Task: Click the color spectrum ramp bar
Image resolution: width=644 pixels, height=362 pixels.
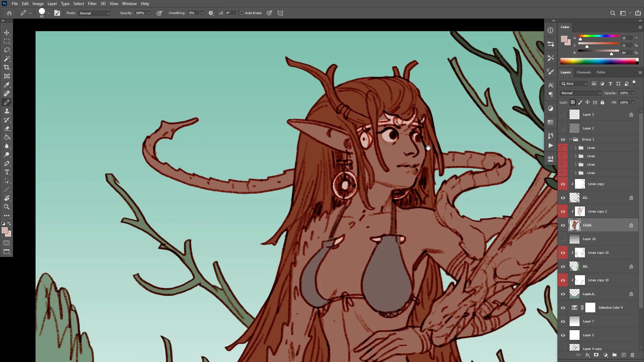Action: 599,61
